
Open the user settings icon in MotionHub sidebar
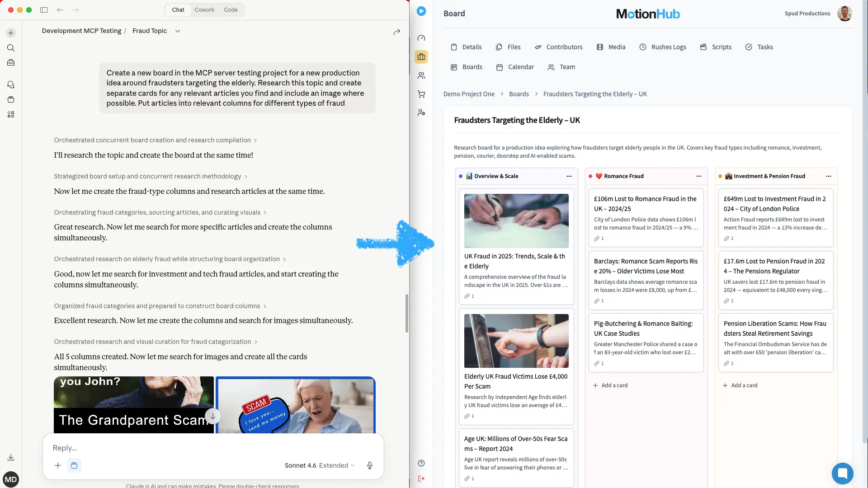421,112
